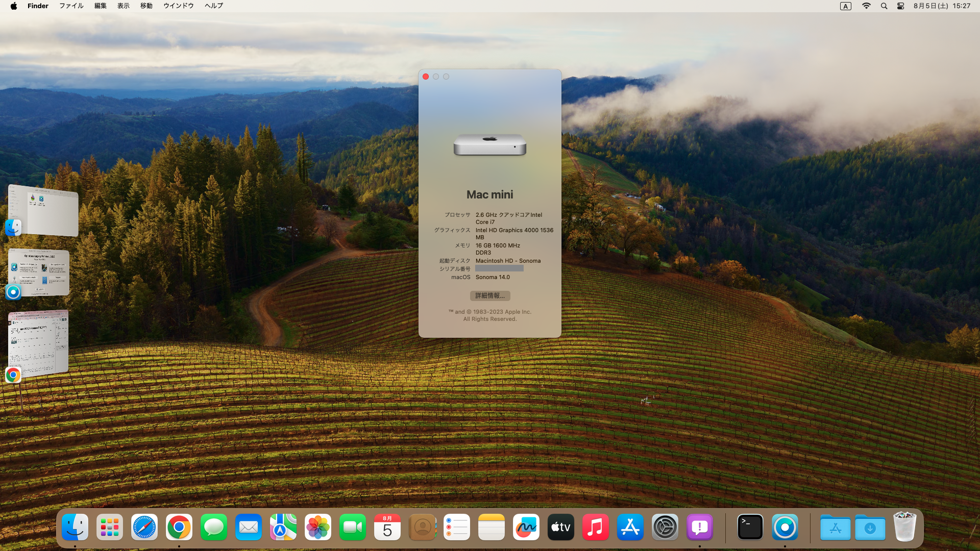This screenshot has height=551, width=980.
Task: Open Calendar showing 8月 5
Action: tap(387, 527)
